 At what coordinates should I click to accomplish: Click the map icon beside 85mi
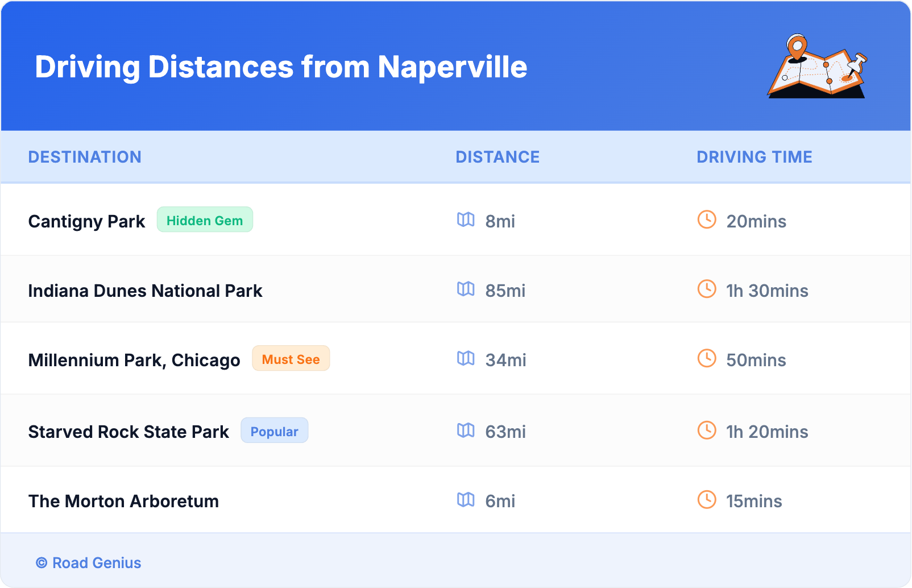(x=466, y=289)
